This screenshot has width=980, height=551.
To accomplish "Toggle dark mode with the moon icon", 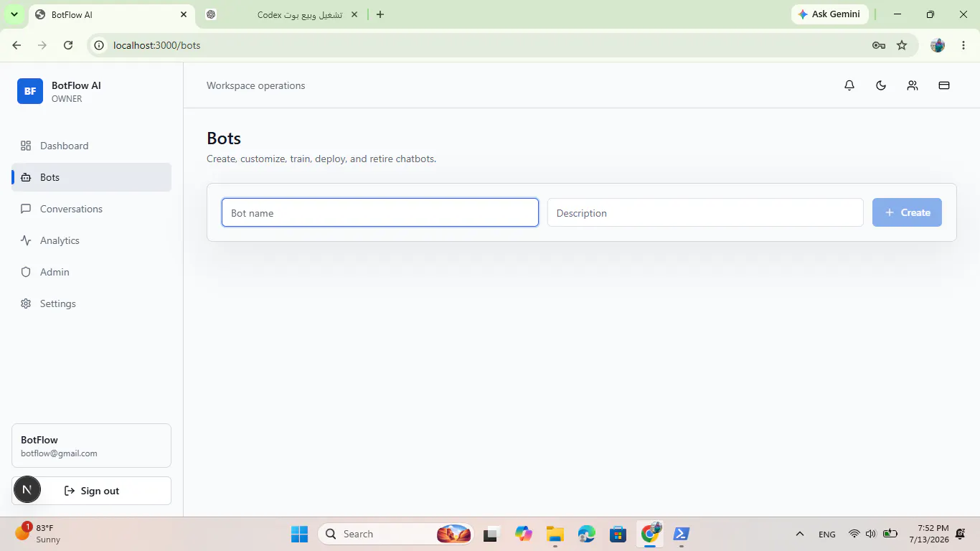I will point(881,85).
